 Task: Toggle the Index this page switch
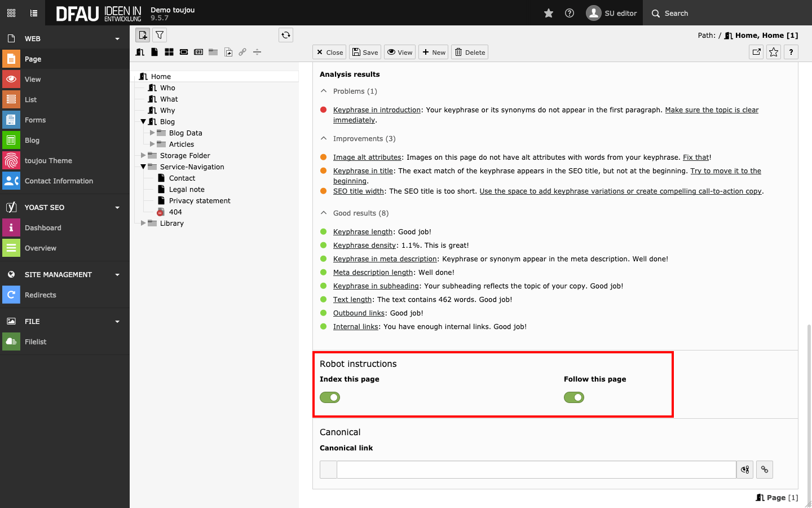330,397
